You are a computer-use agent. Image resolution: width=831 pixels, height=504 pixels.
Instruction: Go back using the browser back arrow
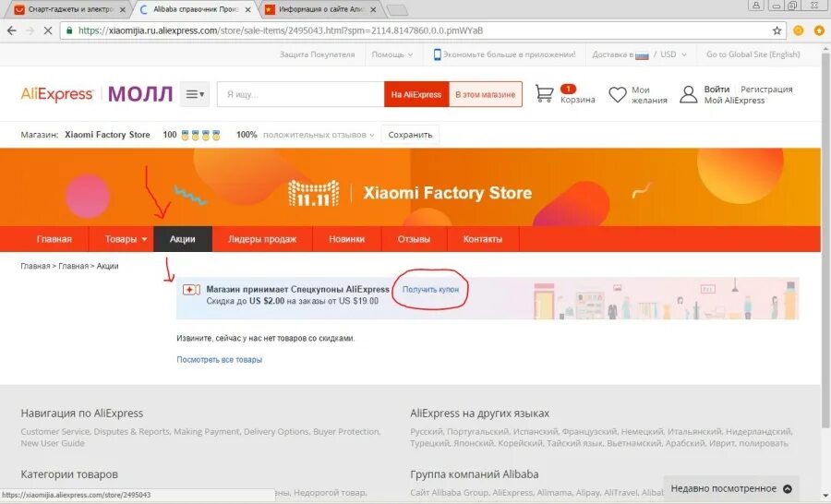[12, 30]
